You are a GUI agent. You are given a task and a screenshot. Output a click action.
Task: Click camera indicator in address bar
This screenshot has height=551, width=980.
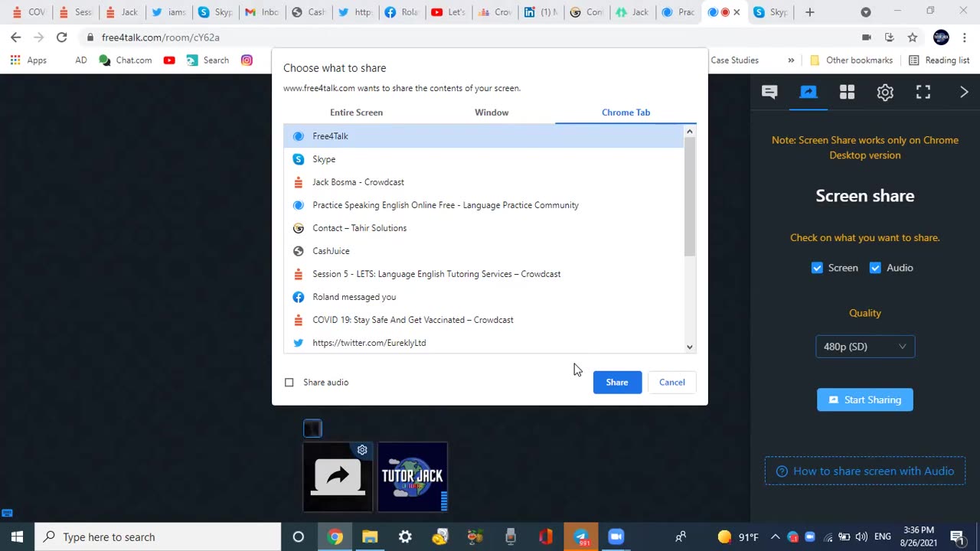[866, 37]
